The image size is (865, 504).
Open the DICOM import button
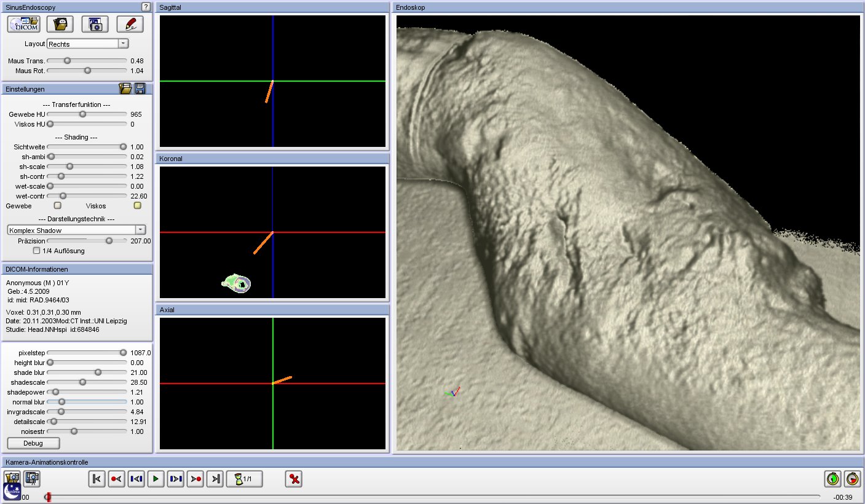pyautogui.click(x=24, y=24)
